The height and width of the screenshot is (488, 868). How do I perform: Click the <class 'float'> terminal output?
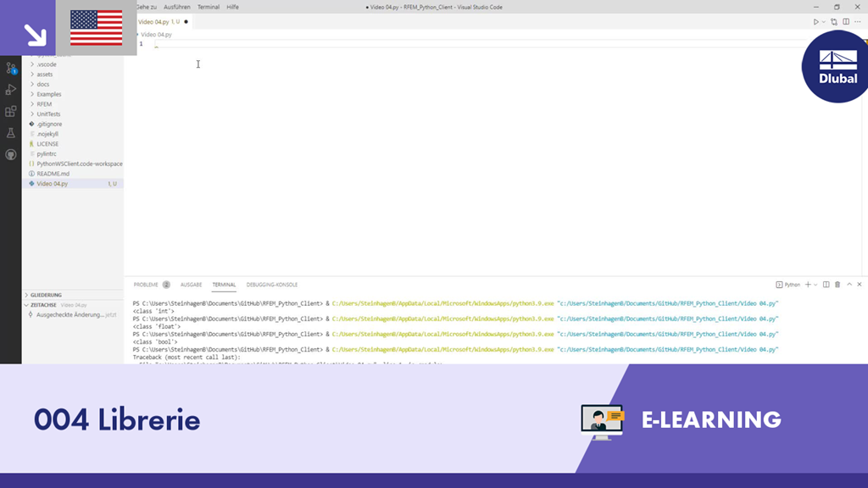tap(157, 326)
